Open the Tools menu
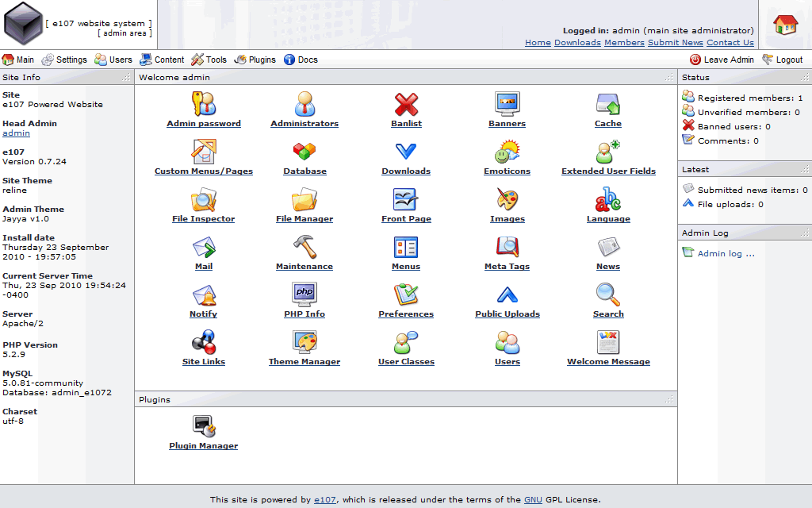 pyautogui.click(x=209, y=60)
